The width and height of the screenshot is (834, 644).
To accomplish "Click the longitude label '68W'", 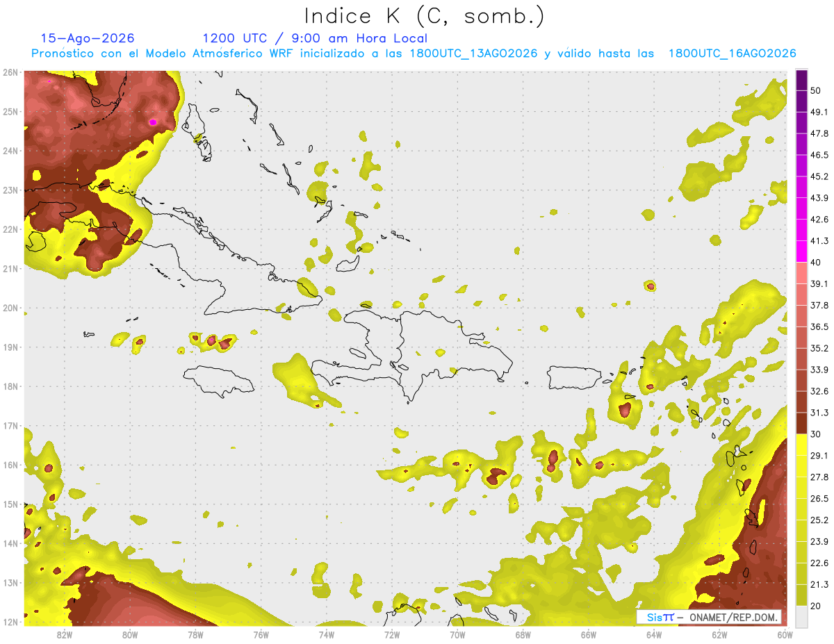I will pos(523,634).
